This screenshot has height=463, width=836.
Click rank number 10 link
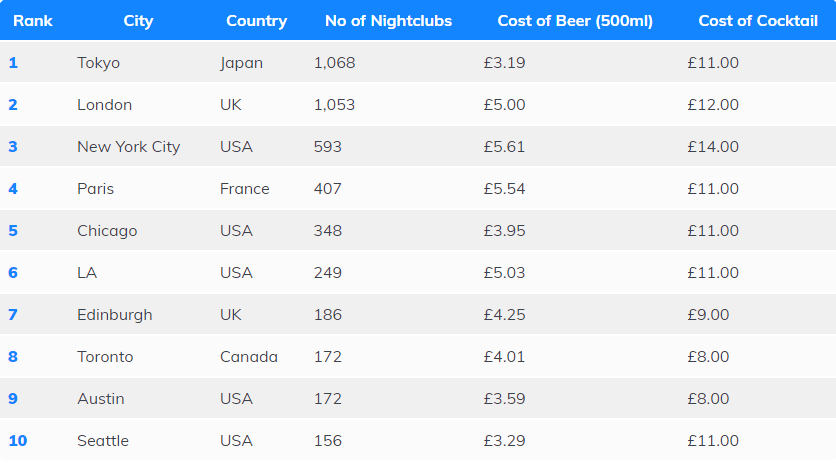pyautogui.click(x=18, y=441)
